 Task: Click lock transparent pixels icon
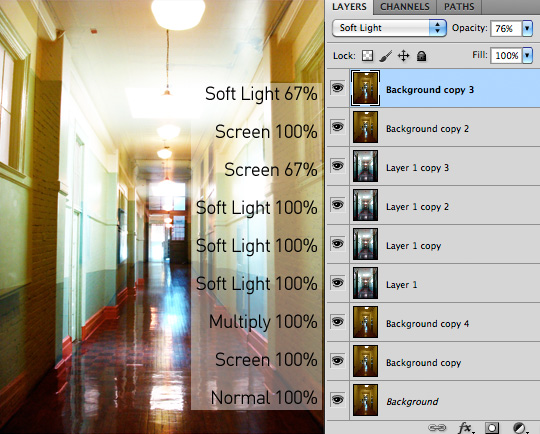[367, 55]
